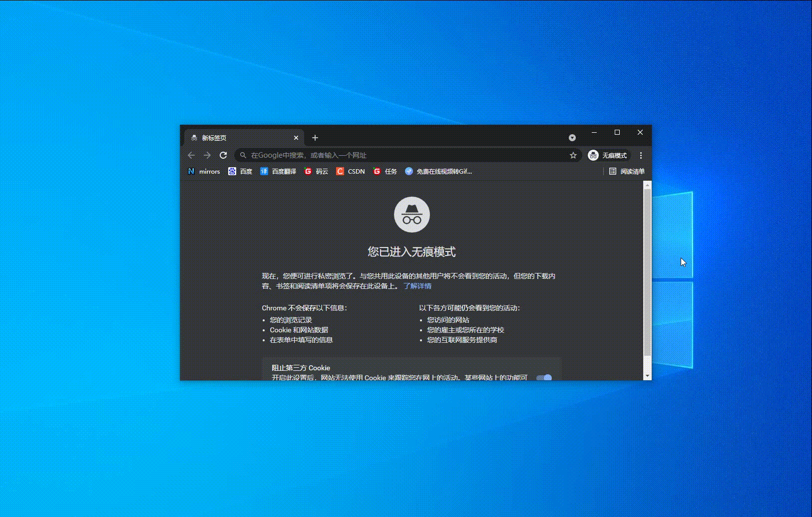The height and width of the screenshot is (517, 812).
Task: Close the 新标签页 tab
Action: point(296,138)
